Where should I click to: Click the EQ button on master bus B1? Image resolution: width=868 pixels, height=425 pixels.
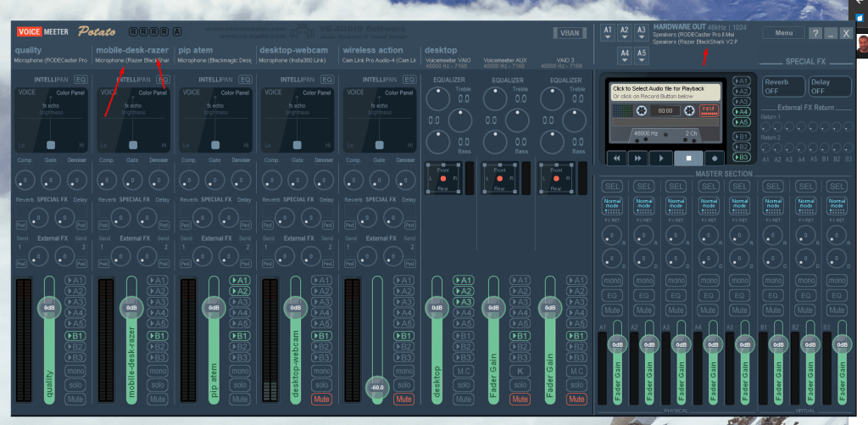773,295
